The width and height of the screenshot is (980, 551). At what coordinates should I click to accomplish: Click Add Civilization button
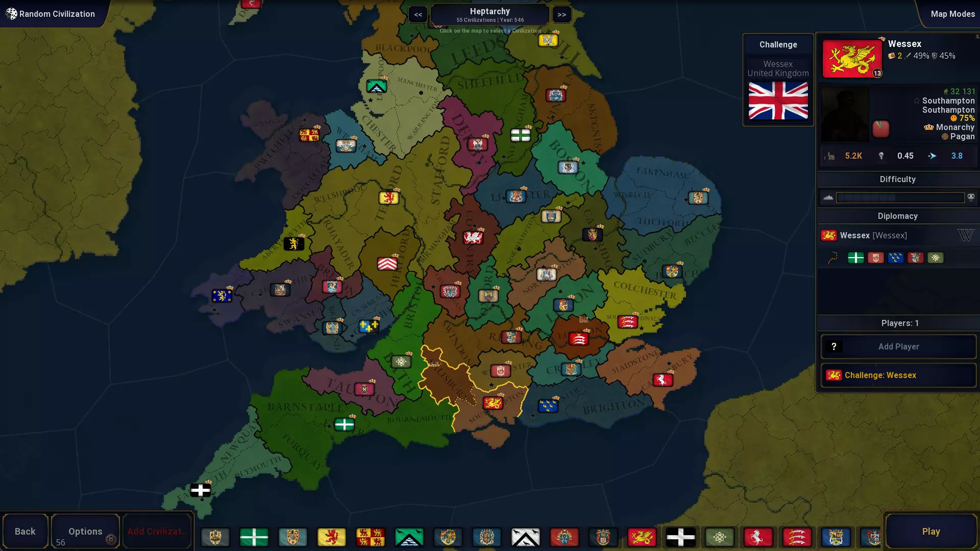157,531
